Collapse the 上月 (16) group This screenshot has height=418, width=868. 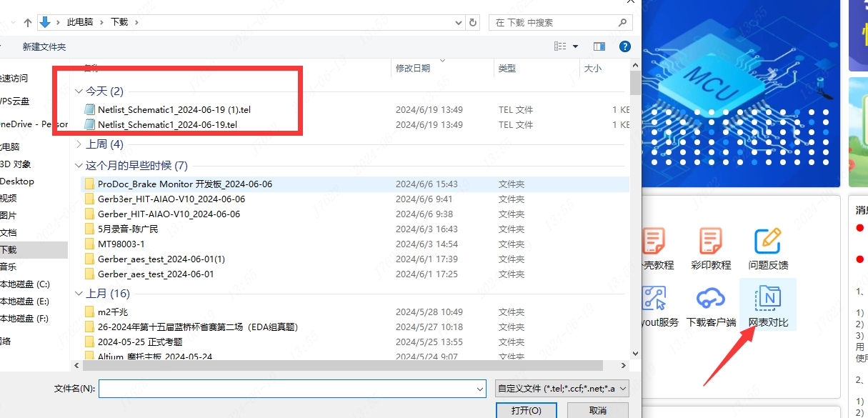tap(79, 294)
